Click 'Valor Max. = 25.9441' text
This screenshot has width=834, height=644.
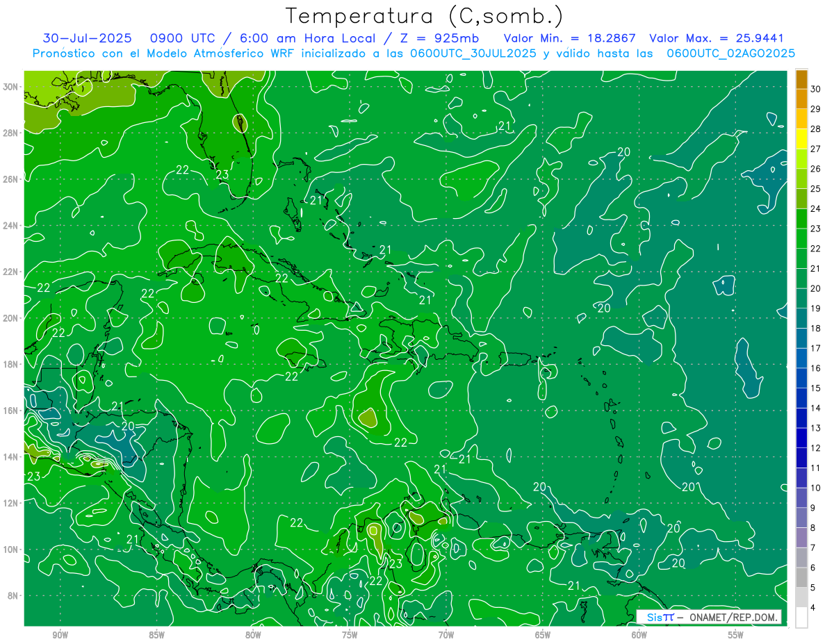click(x=716, y=38)
